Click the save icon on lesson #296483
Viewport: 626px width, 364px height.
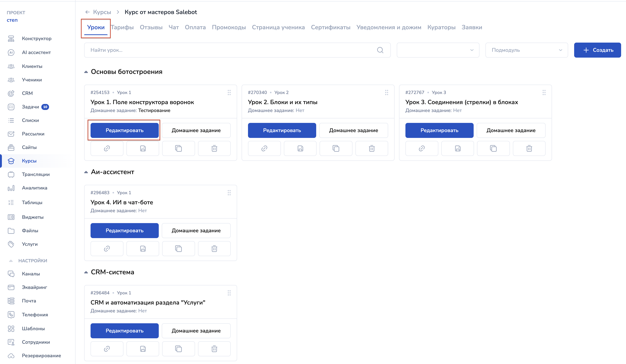tap(143, 249)
